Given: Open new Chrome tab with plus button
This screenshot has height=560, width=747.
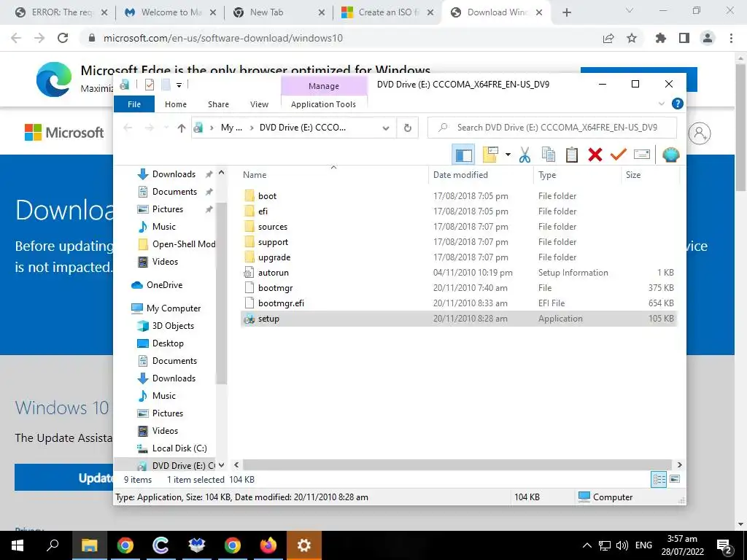Looking at the screenshot, I should pos(566,12).
